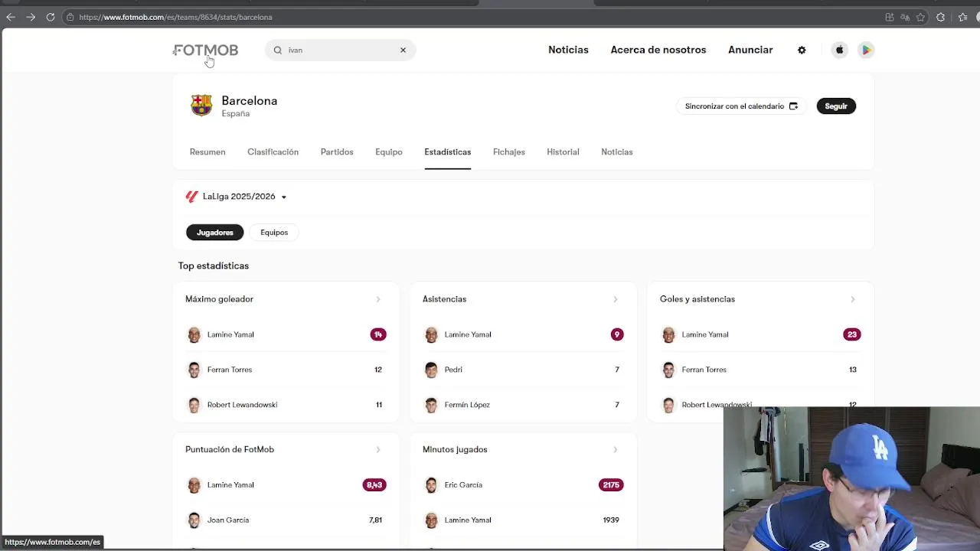Expand Asistencias list with its chevron
The width and height of the screenshot is (980, 551).
pos(616,299)
